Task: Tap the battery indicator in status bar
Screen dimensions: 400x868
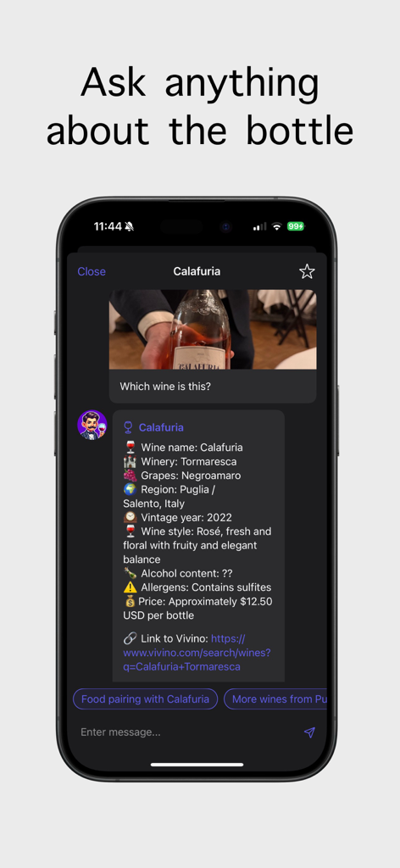Action: 296,226
